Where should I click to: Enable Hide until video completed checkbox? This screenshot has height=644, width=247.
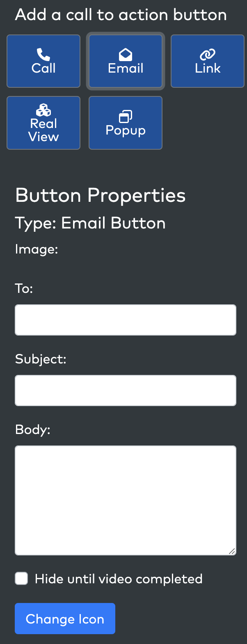(x=21, y=578)
